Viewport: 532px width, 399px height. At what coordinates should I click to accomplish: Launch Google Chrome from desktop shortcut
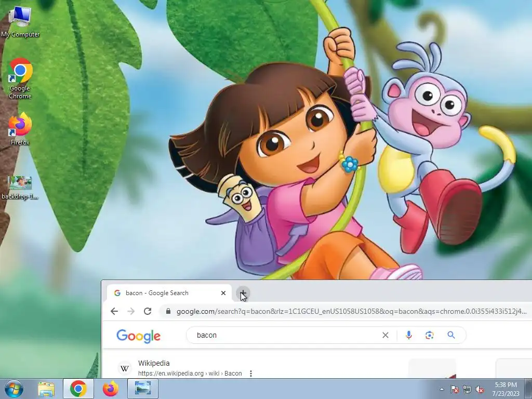point(20,79)
